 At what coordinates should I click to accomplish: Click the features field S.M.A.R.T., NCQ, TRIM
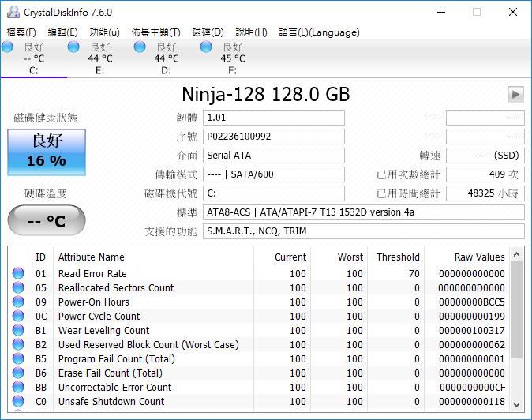(x=364, y=231)
